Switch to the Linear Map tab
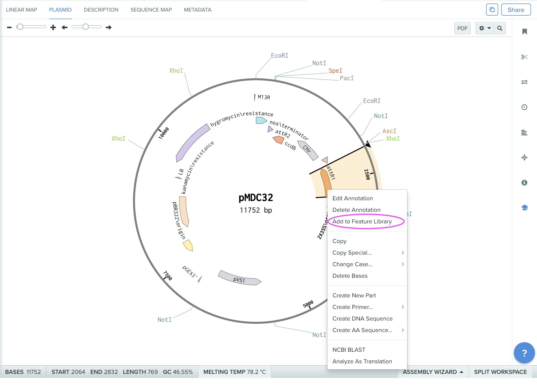This screenshot has height=392, width=537. (22, 10)
